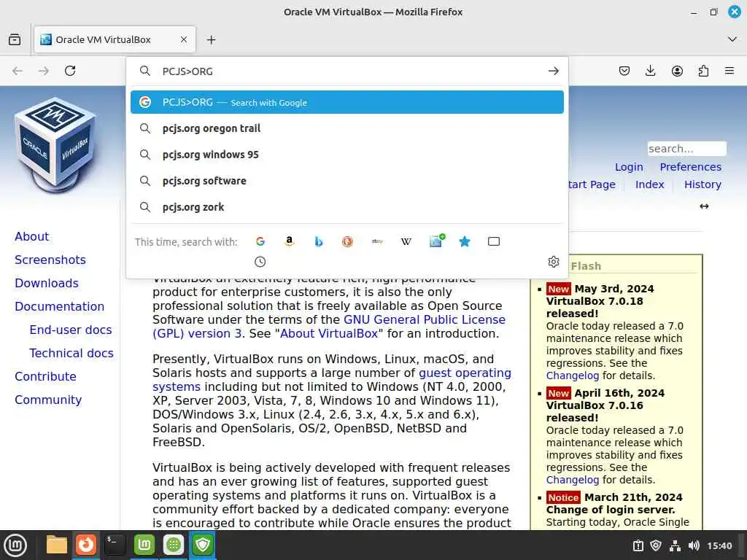747x560 pixels.
Task: Search this time with DuckDuckGo icon
Action: point(348,241)
